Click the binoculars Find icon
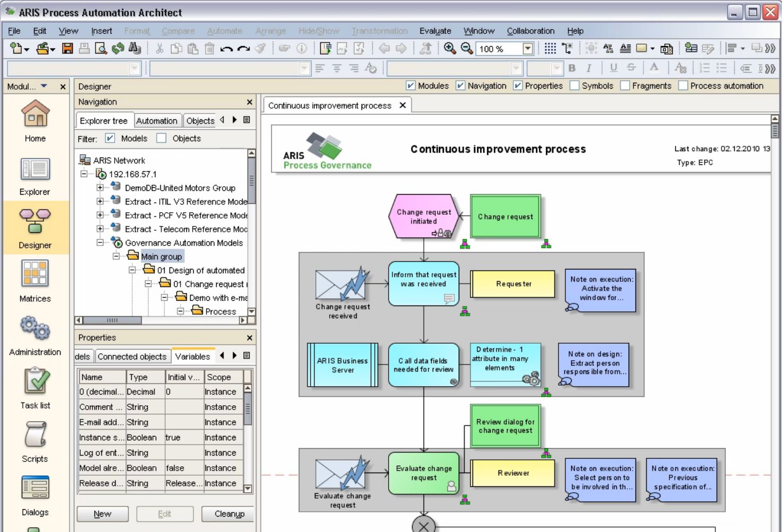 click(x=135, y=48)
